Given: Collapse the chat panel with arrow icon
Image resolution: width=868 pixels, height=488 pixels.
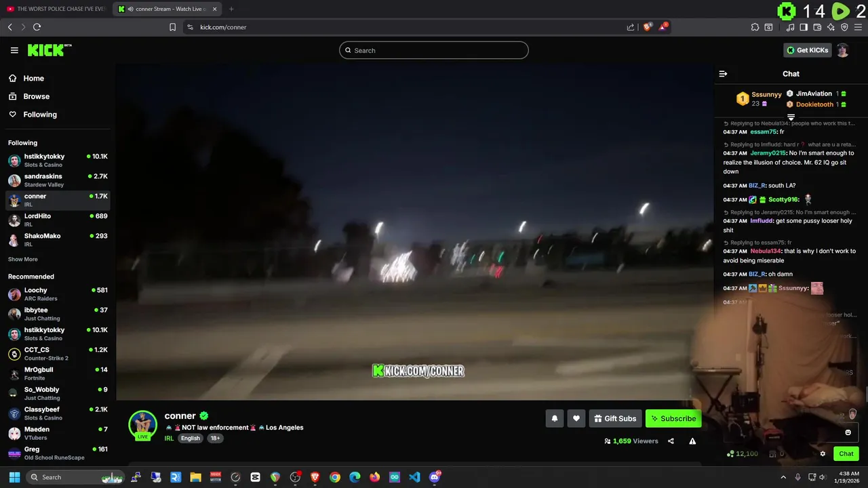Looking at the screenshot, I should tap(723, 74).
